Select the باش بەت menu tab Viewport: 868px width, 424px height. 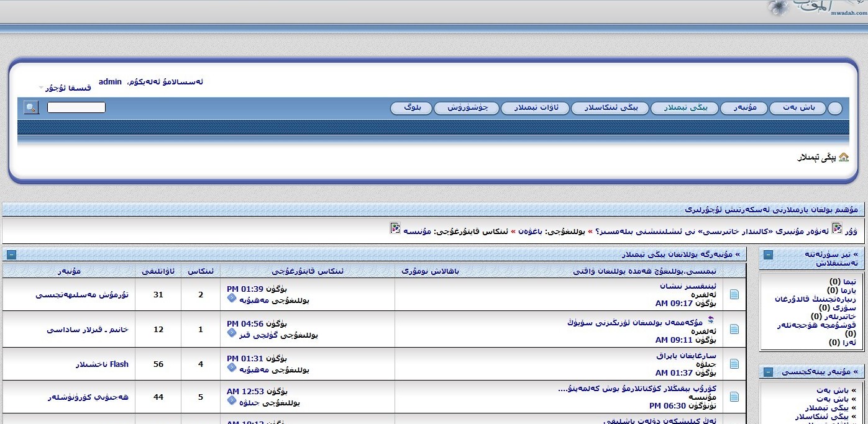[798, 108]
